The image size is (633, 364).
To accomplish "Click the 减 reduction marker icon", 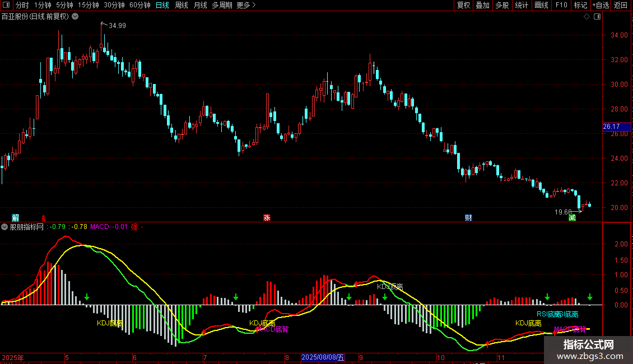I will 572,217.
